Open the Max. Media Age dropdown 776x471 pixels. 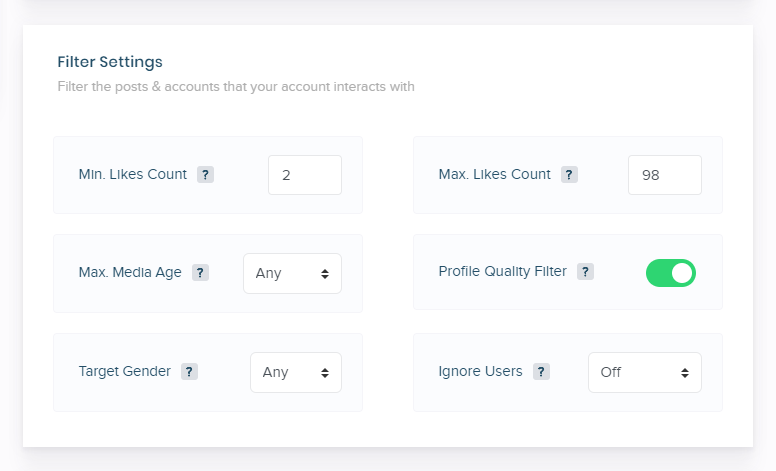pyautogui.click(x=292, y=273)
